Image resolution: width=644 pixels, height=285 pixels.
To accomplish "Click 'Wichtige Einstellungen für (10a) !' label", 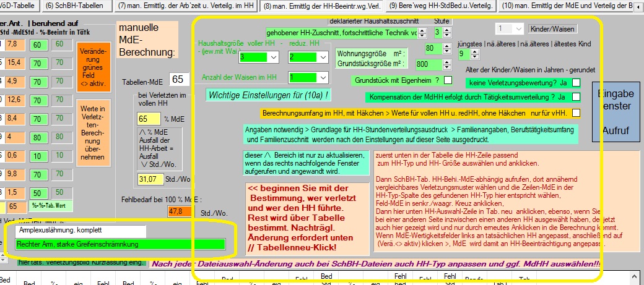I will [268, 95].
